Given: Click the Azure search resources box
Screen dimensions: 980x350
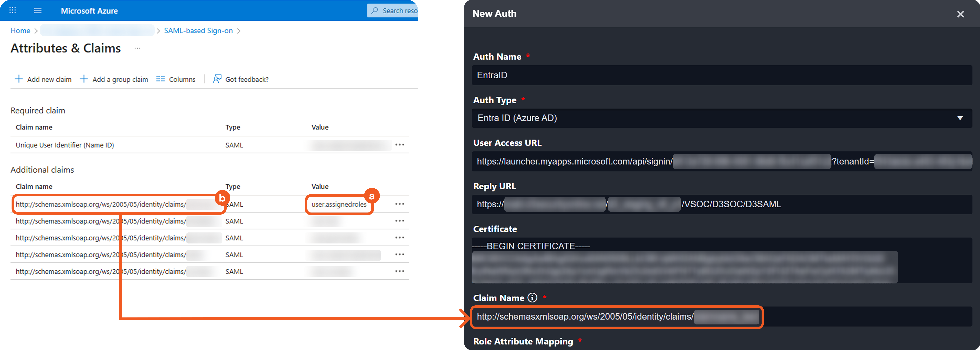Looking at the screenshot, I should 396,11.
